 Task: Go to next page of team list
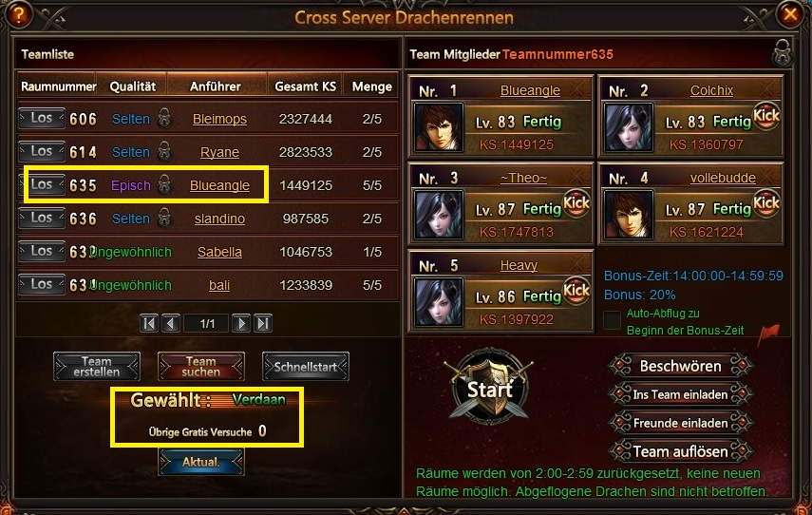pos(241,323)
